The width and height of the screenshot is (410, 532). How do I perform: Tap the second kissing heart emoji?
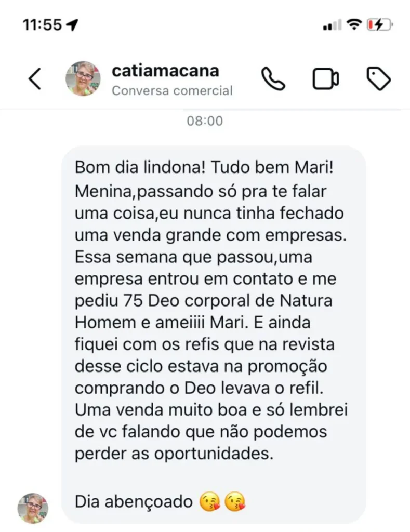tap(235, 502)
